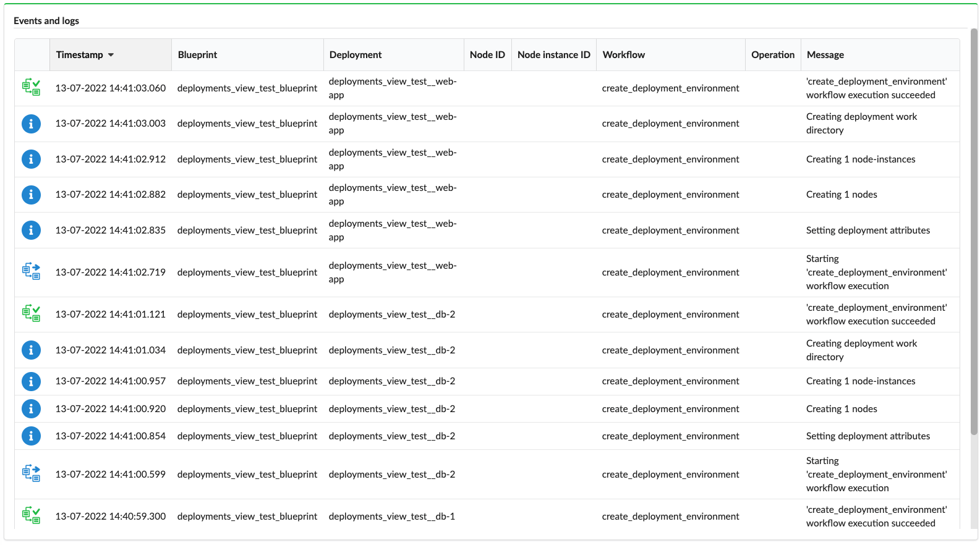Click the Node ID column header
The image size is (980, 545).
[x=487, y=54]
